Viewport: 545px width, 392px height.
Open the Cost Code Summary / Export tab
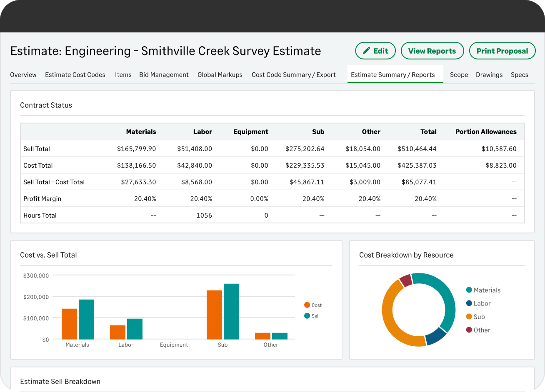pyautogui.click(x=293, y=75)
